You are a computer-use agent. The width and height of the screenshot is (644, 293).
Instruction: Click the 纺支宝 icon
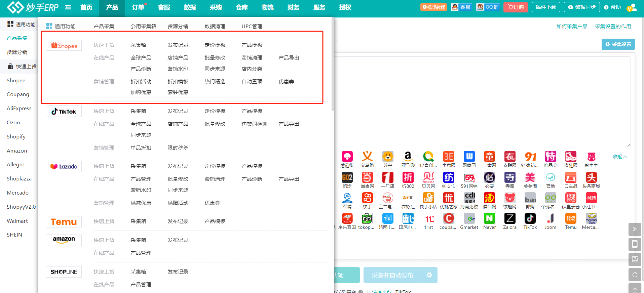(x=449, y=177)
